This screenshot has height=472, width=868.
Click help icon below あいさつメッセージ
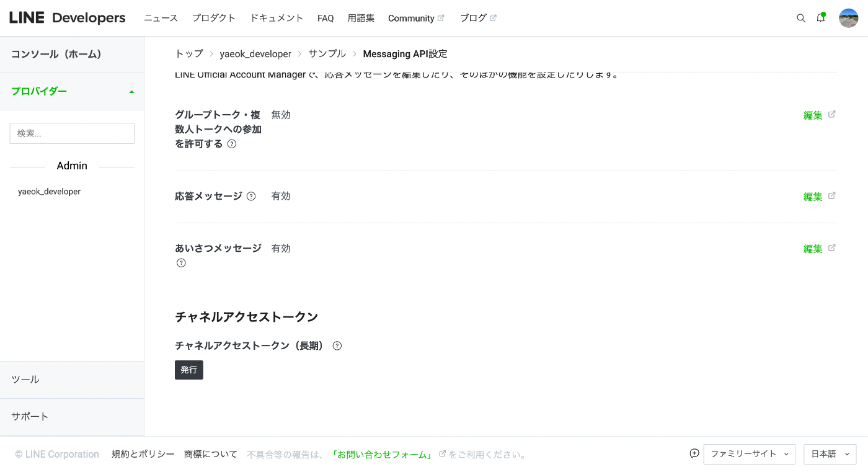[x=181, y=263]
